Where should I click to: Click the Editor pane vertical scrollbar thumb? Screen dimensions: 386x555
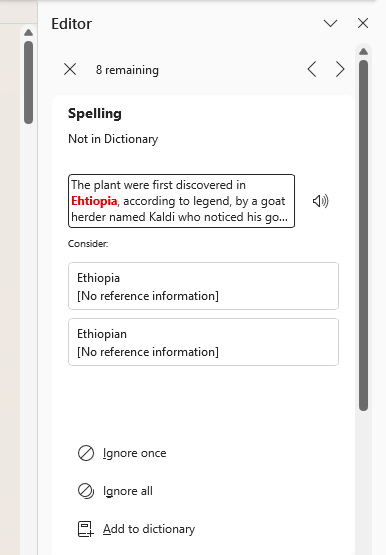(x=363, y=235)
